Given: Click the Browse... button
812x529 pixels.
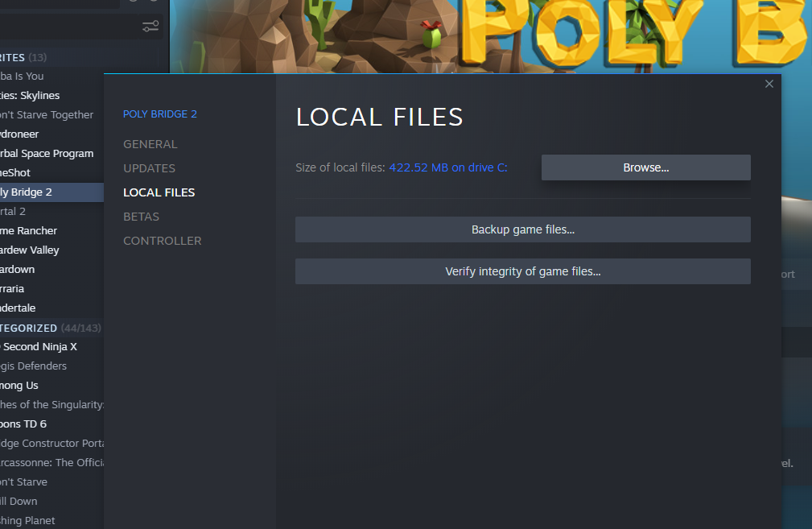Looking at the screenshot, I should 645,167.
